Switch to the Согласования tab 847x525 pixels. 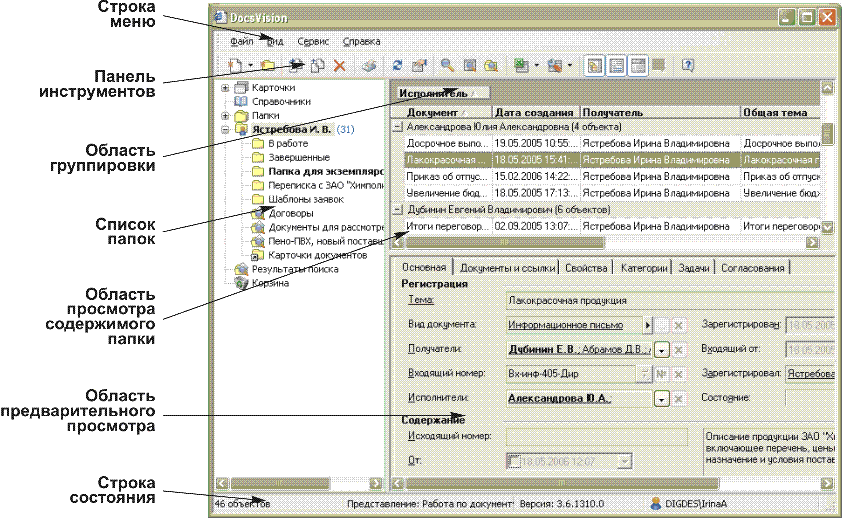click(x=752, y=268)
